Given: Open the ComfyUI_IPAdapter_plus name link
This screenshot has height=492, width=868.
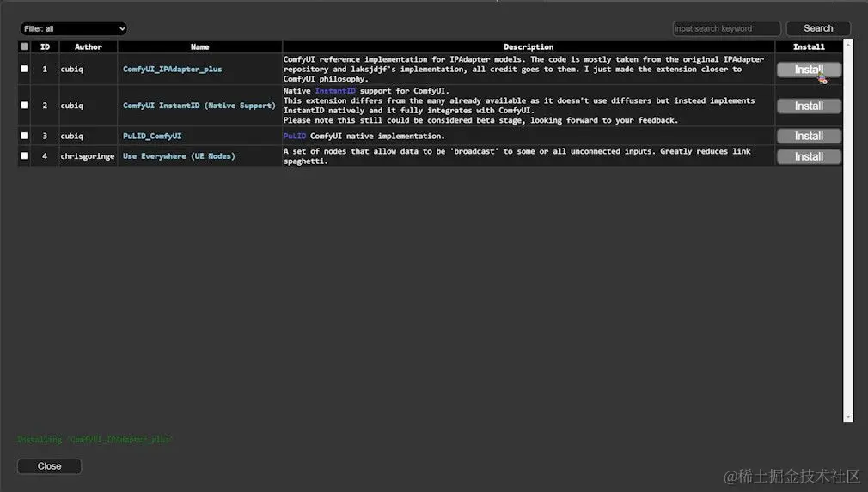Looking at the screenshot, I should click(172, 69).
